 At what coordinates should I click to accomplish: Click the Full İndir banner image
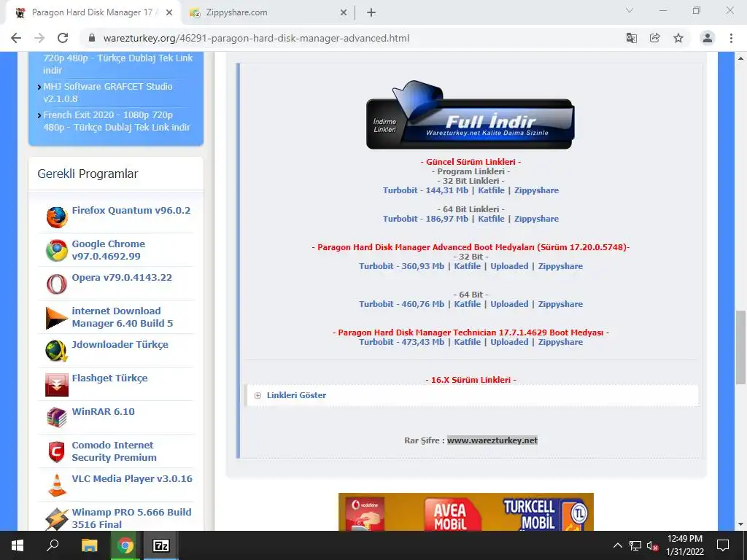click(x=471, y=114)
